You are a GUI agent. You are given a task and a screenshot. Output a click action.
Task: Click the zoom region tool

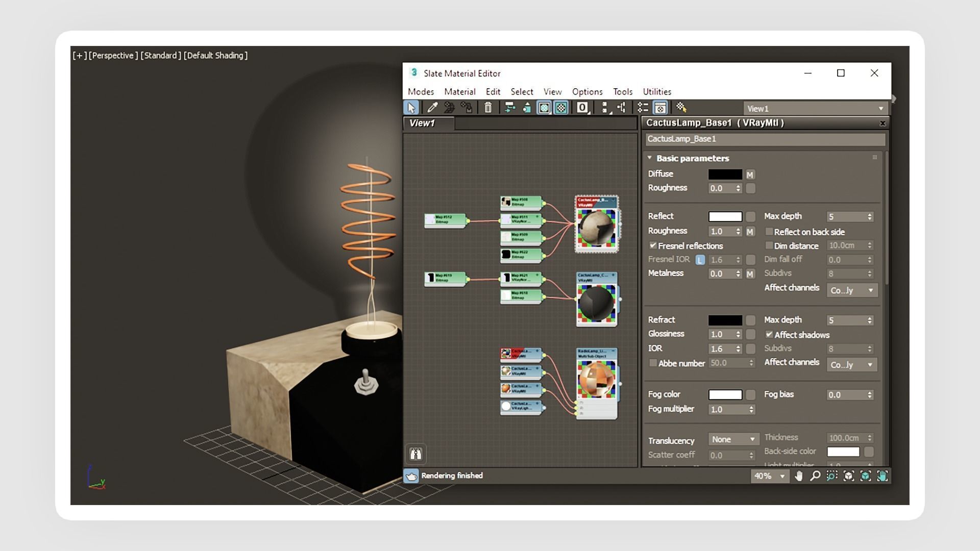point(832,476)
